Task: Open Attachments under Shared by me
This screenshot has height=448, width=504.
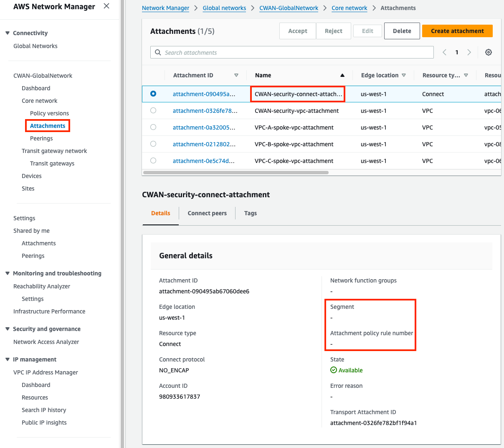Action: (39, 243)
